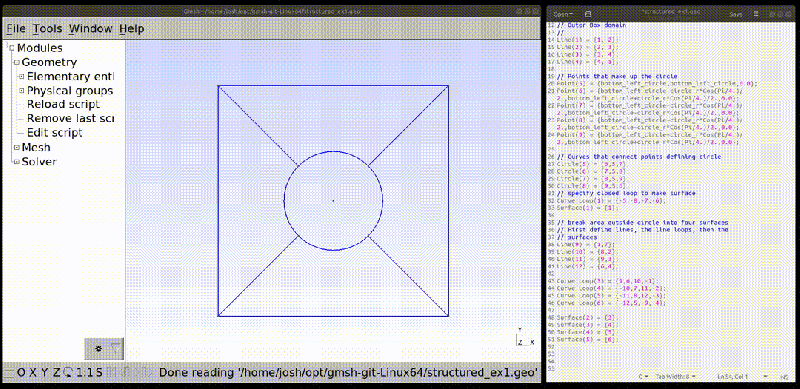Image resolution: width=800 pixels, height=389 pixels.
Task: Expand the Mesh tree node
Action: [x=17, y=148]
